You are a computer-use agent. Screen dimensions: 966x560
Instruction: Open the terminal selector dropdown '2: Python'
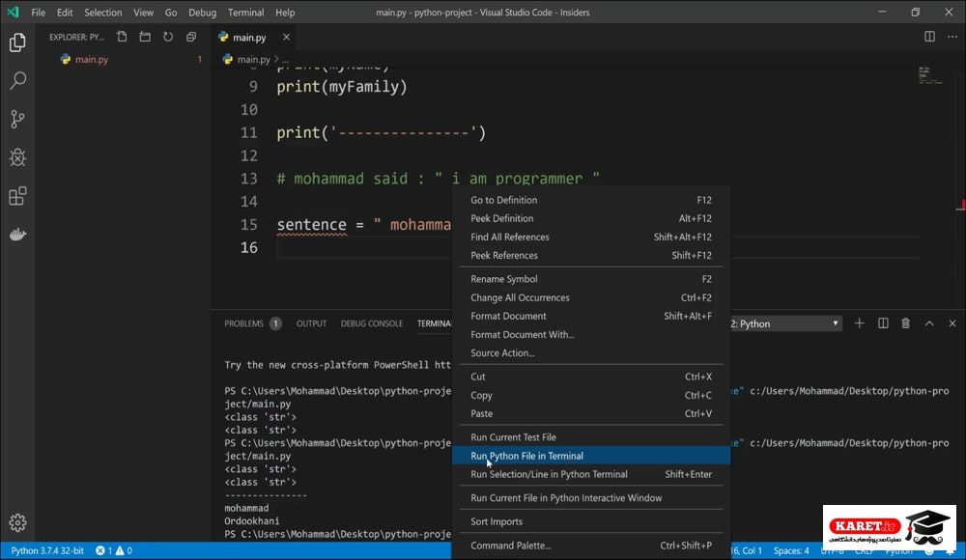(x=785, y=323)
